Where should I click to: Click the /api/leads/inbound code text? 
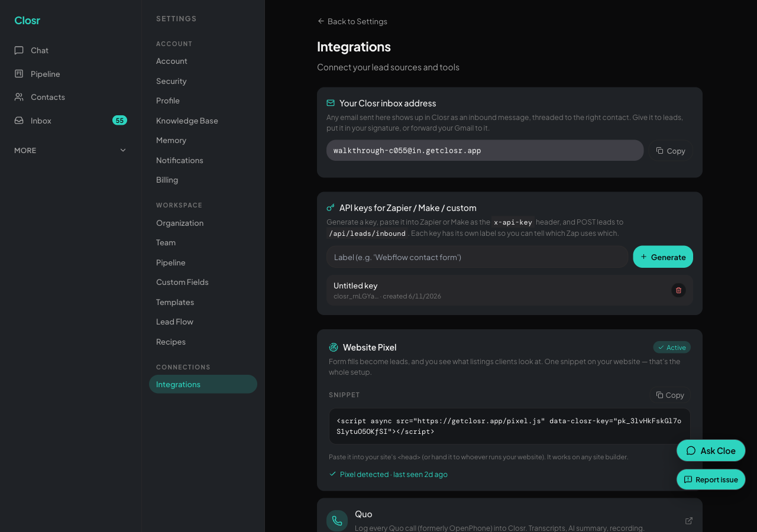pos(367,233)
